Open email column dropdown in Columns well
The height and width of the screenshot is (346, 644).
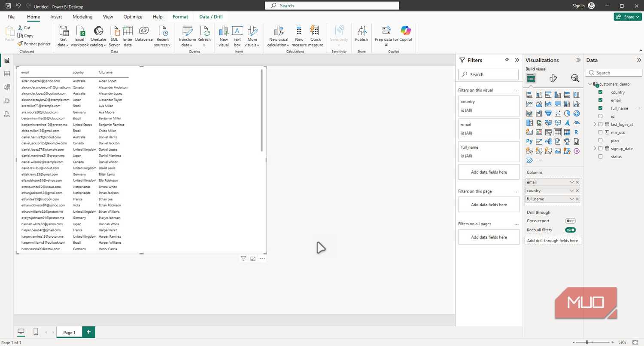click(571, 182)
